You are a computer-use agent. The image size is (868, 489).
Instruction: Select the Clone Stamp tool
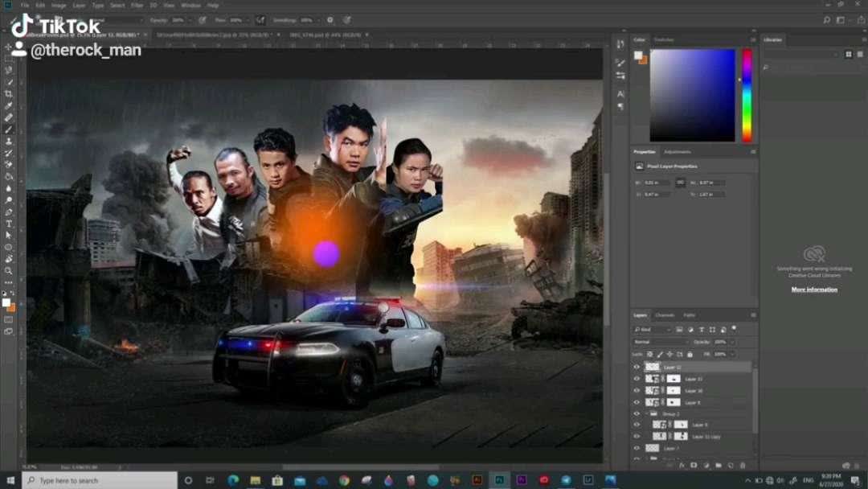(10, 142)
